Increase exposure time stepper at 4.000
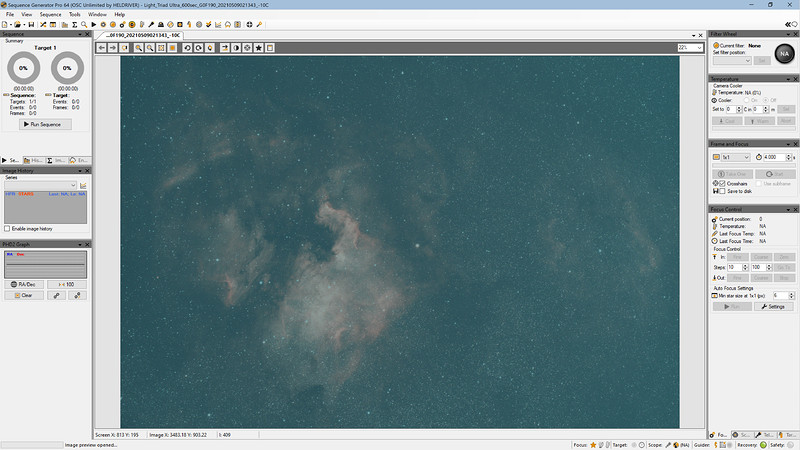The height and width of the screenshot is (450, 800). click(x=789, y=156)
